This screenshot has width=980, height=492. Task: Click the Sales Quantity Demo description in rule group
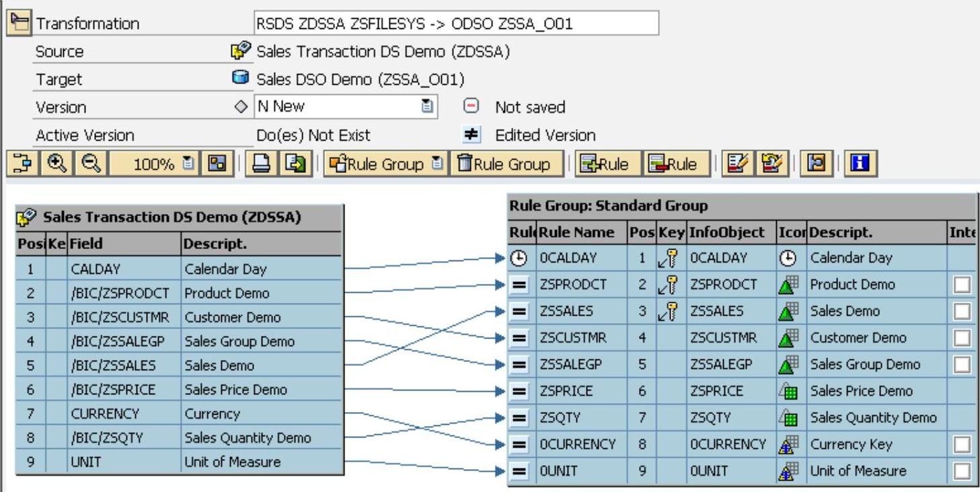click(x=873, y=418)
